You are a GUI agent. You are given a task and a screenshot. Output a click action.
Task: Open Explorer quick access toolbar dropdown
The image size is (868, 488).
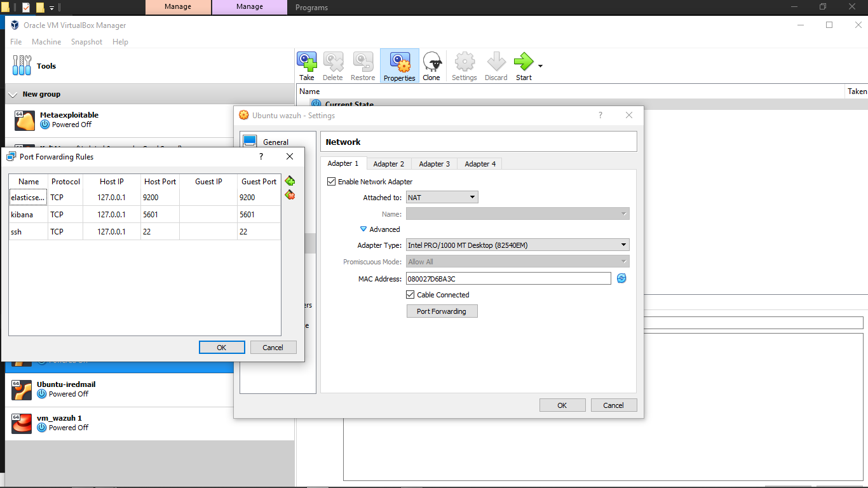(x=52, y=8)
